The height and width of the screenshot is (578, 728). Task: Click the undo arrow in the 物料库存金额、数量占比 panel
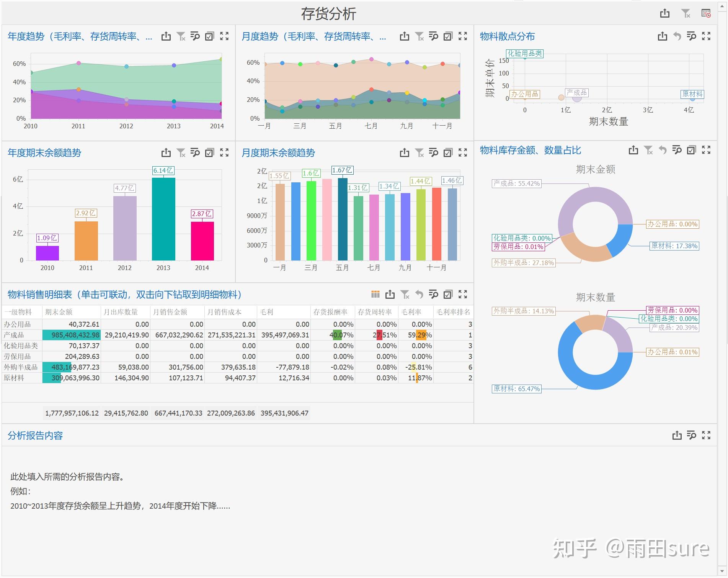pos(663,150)
